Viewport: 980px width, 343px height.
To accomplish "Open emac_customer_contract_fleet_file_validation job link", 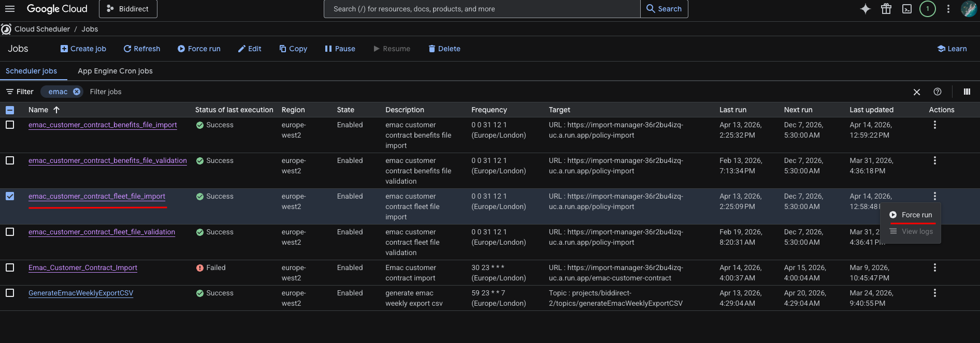I will point(102,232).
